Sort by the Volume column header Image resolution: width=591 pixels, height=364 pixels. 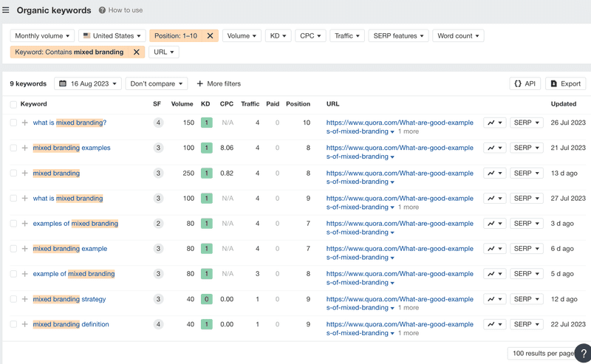[x=182, y=104]
